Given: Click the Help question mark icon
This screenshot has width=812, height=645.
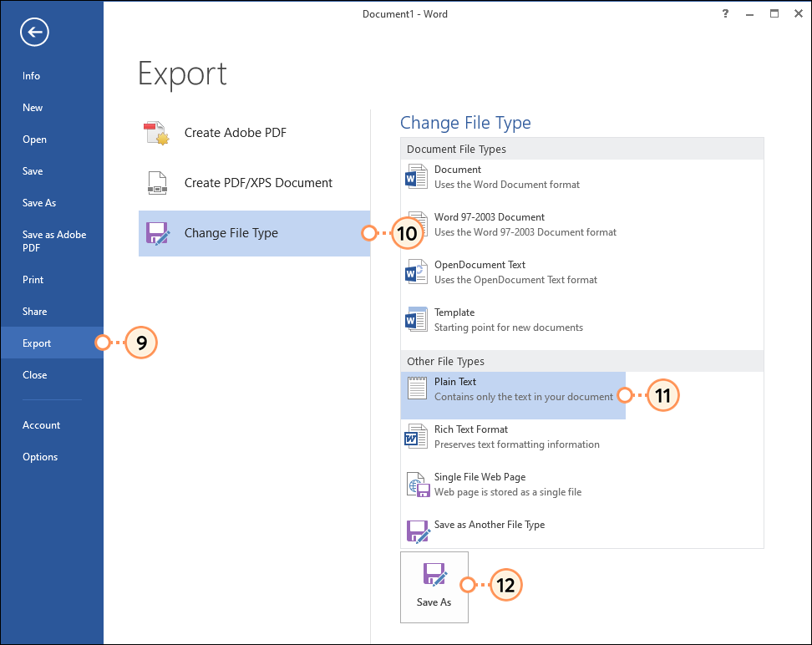Looking at the screenshot, I should pos(725,14).
